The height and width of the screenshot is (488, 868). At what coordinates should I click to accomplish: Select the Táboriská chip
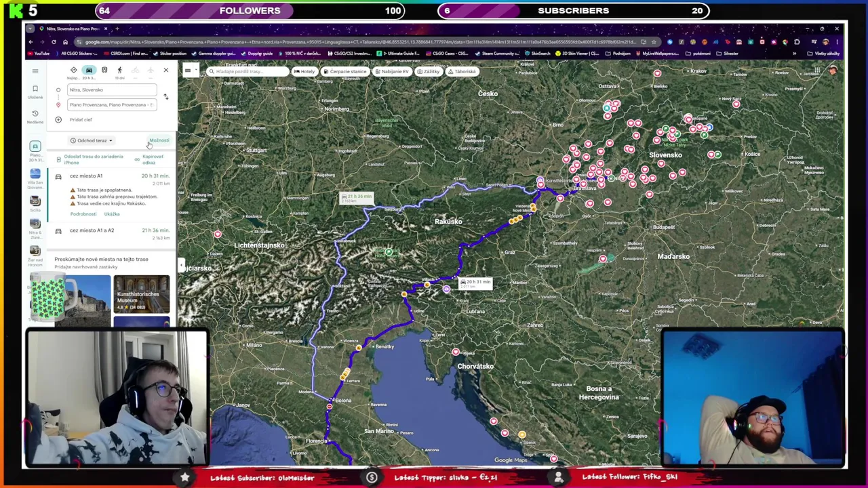461,71
